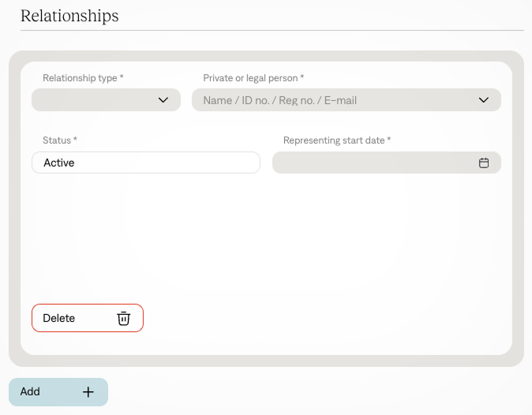Click the "Representing start date *" label
The width and height of the screenshot is (532, 415).
(337, 140)
